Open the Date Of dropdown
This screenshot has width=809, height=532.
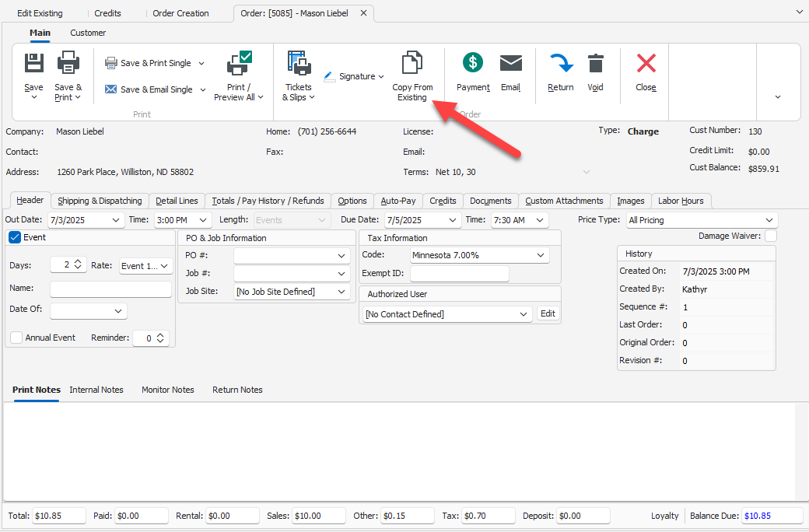tap(118, 311)
